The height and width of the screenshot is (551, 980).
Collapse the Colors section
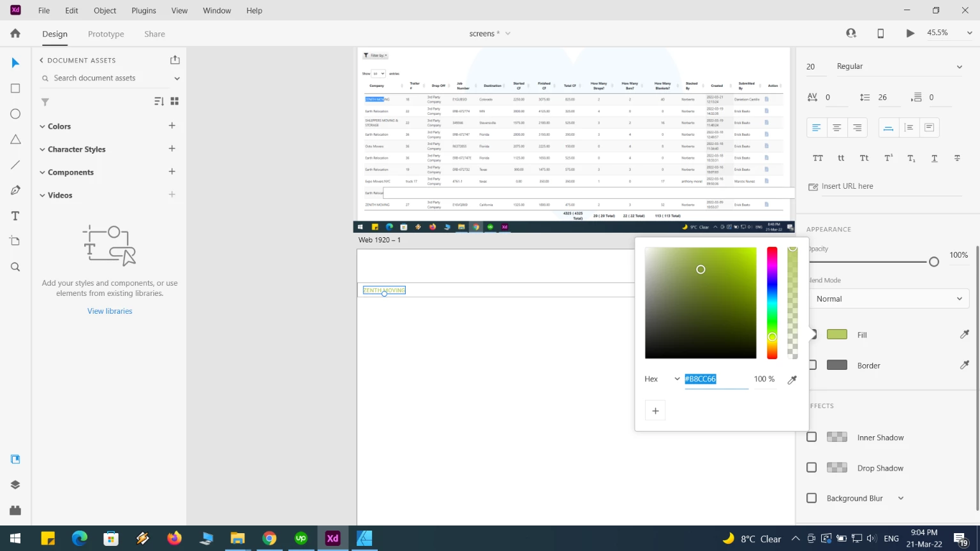click(42, 126)
